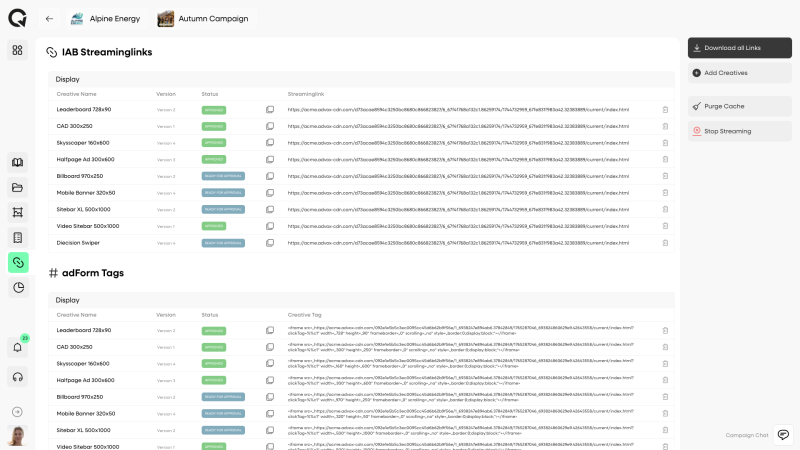Click the Add Creatives button

click(x=739, y=73)
